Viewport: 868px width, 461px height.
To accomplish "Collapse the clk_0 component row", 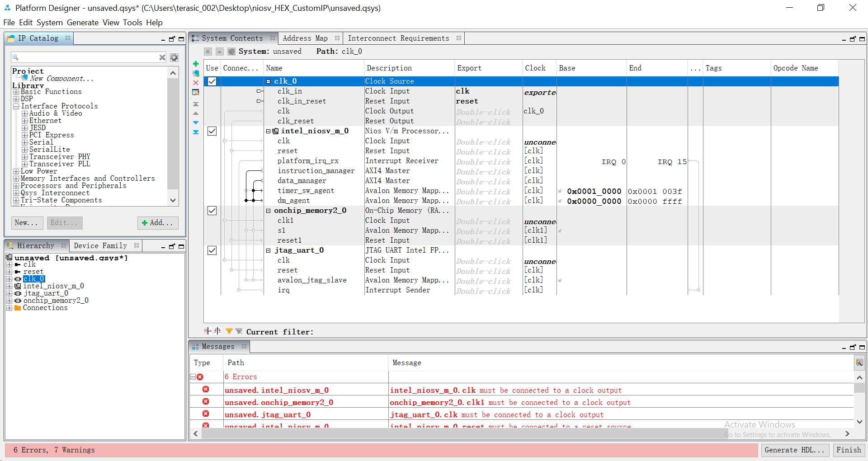I will point(268,81).
